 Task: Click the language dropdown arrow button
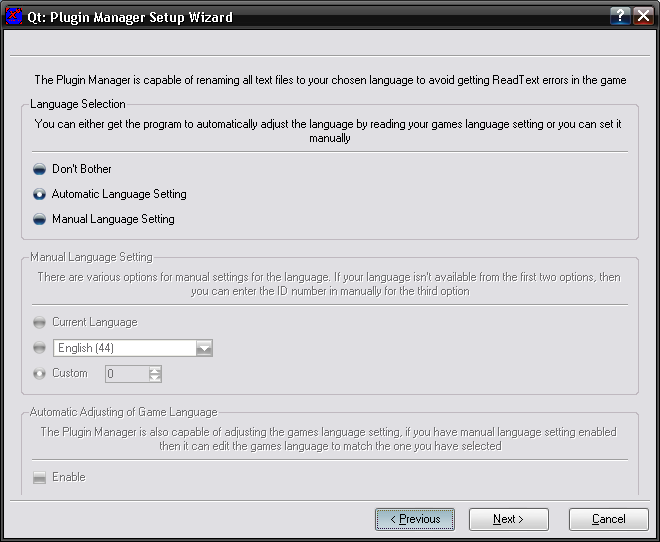click(x=204, y=348)
